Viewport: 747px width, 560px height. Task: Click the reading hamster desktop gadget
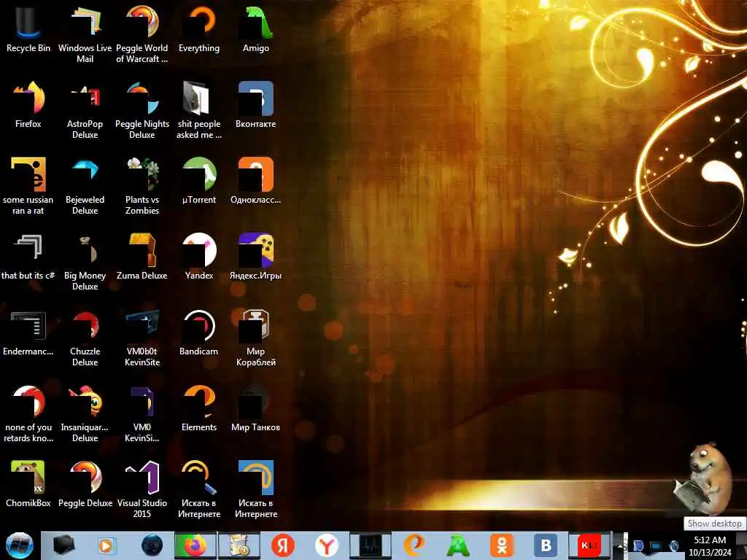(703, 478)
